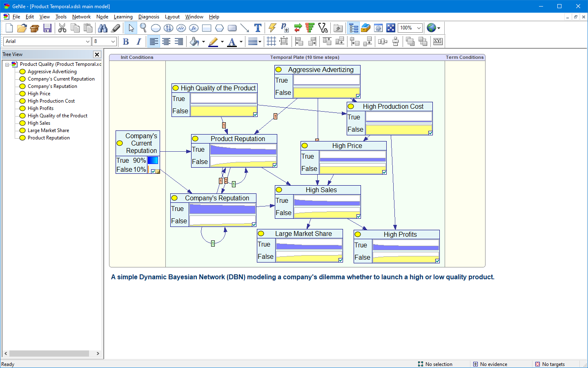Set text alignment to left
Viewport: 588px width, 368px height.
click(154, 41)
